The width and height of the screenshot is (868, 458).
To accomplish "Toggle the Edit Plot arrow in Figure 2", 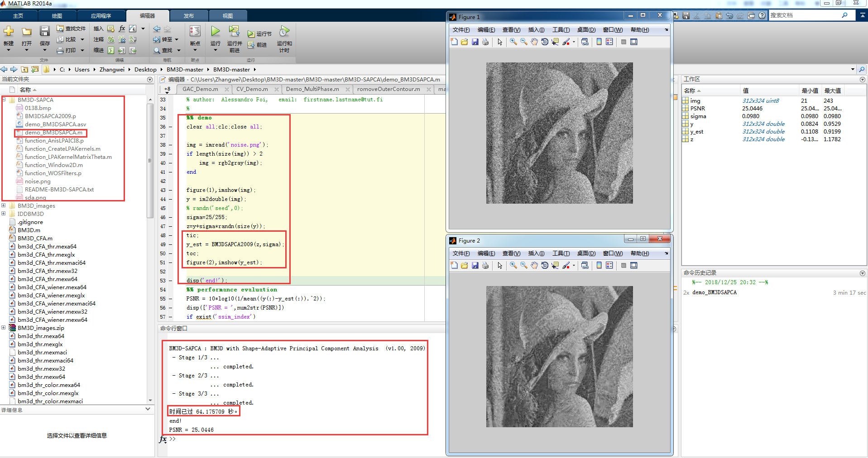I will coord(500,265).
